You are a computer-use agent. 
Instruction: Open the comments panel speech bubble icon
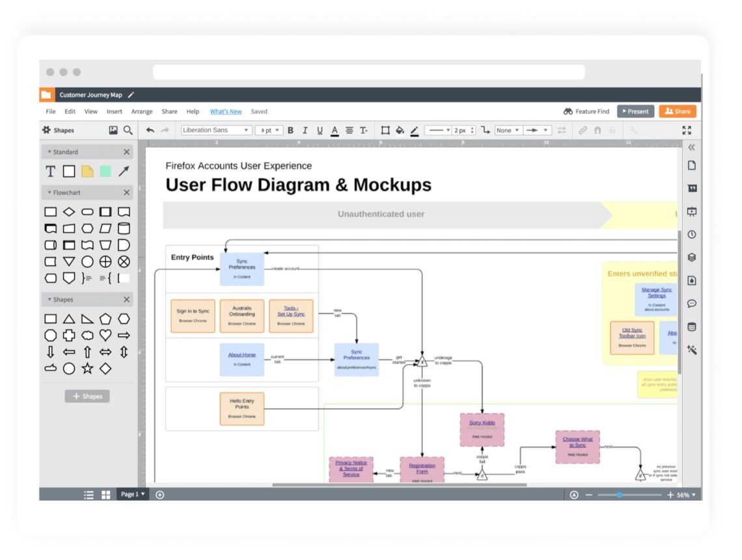[x=691, y=303]
